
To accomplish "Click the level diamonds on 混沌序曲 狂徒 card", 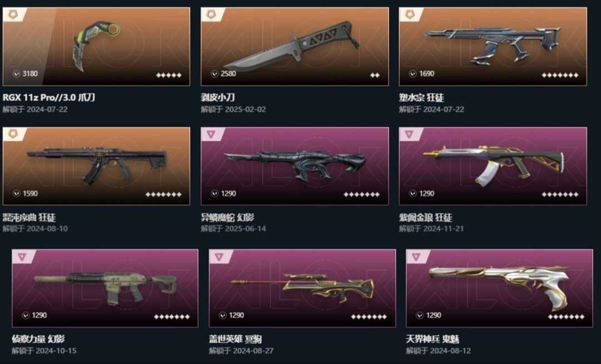I will pyautogui.click(x=164, y=195).
